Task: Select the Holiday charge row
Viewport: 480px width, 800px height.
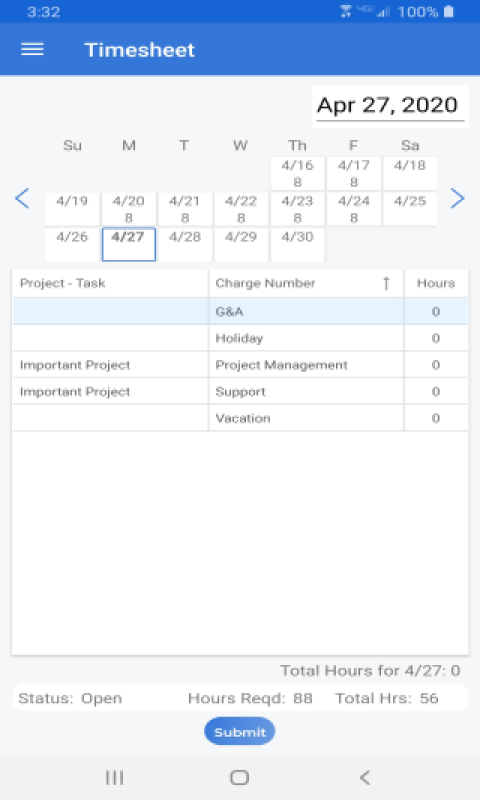Action: coord(240,338)
